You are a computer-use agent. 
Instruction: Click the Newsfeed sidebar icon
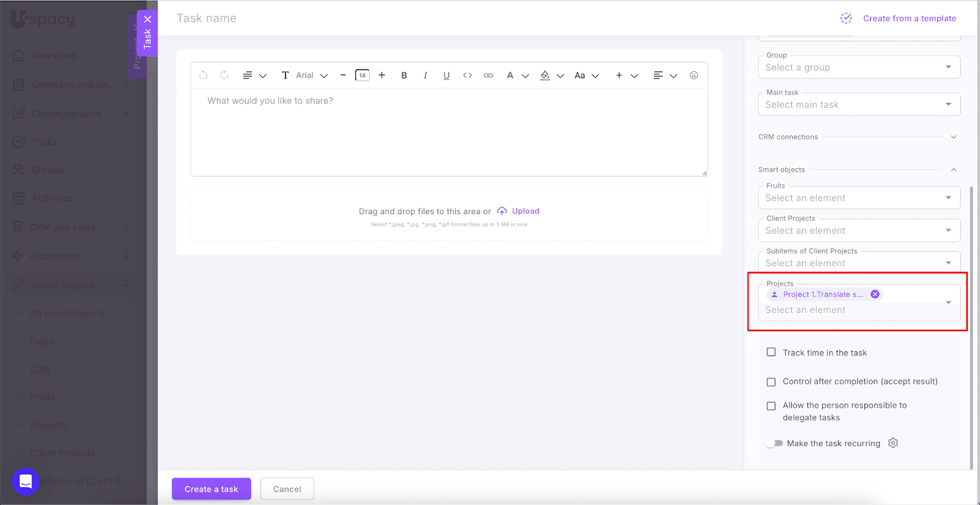19,56
